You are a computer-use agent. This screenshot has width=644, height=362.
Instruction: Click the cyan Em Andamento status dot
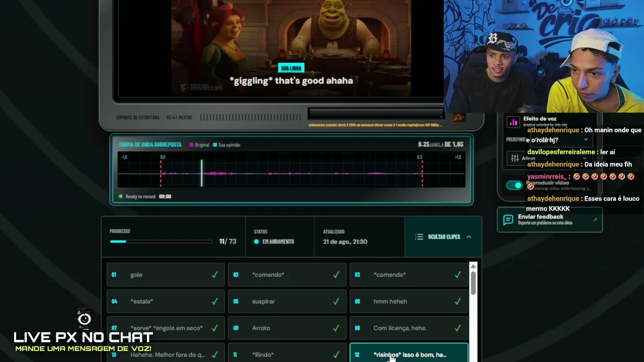[x=257, y=242]
